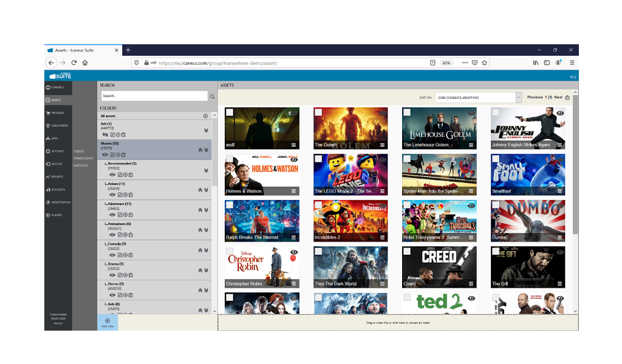The height and width of the screenshot is (364, 622).
Task: Move the Animations folder up
Action: click(200, 230)
